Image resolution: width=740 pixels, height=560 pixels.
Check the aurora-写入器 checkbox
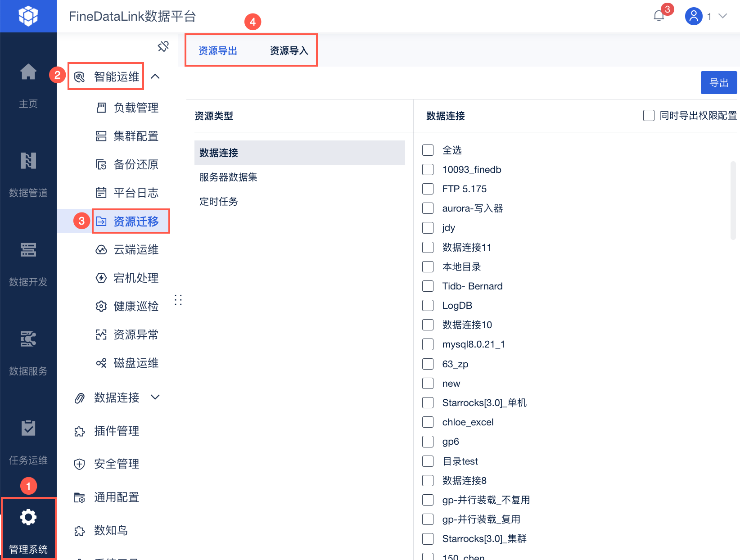coord(428,208)
